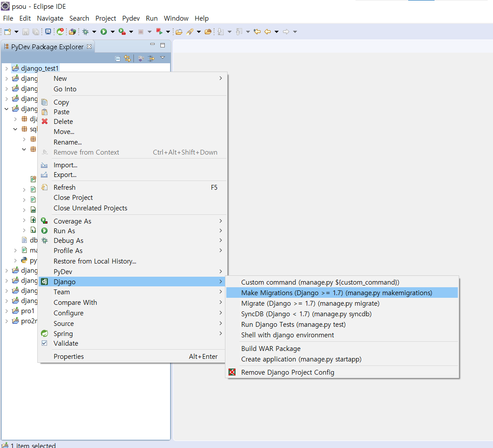Minimize the Package Explorer view

tap(152, 44)
